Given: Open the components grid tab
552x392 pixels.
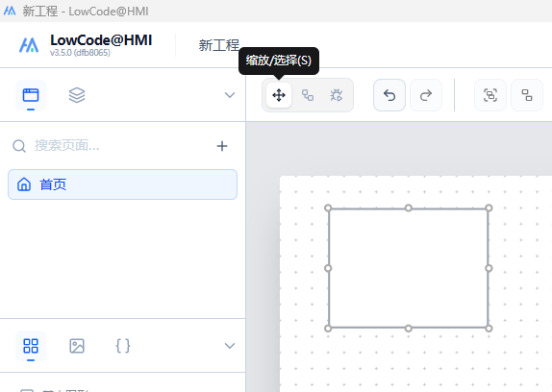Looking at the screenshot, I should tap(31, 346).
